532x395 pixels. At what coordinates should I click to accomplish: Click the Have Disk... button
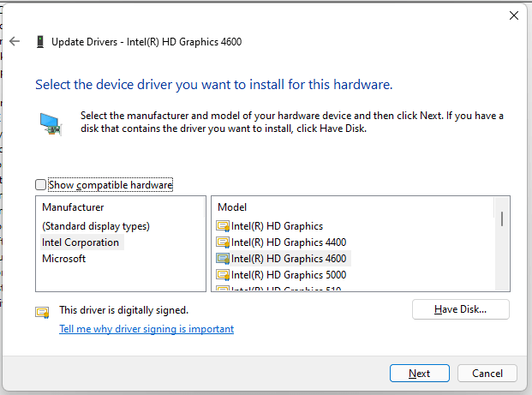(x=460, y=309)
